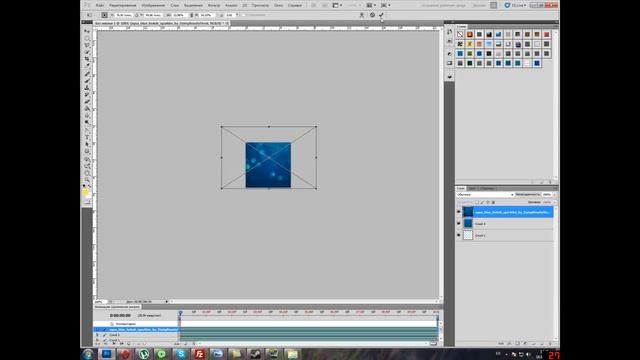Image resolution: width=640 pixels, height=360 pixels.
Task: Open the Окно menu
Action: tap(278, 5)
